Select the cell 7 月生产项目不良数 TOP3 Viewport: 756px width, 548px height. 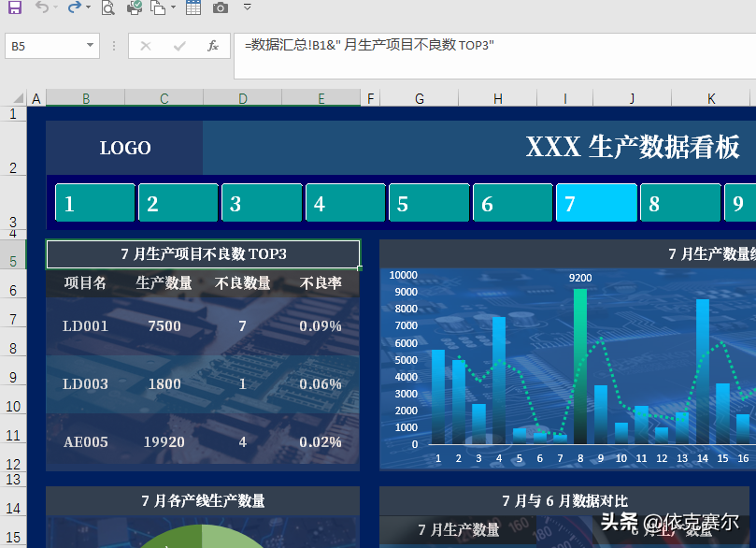point(203,253)
